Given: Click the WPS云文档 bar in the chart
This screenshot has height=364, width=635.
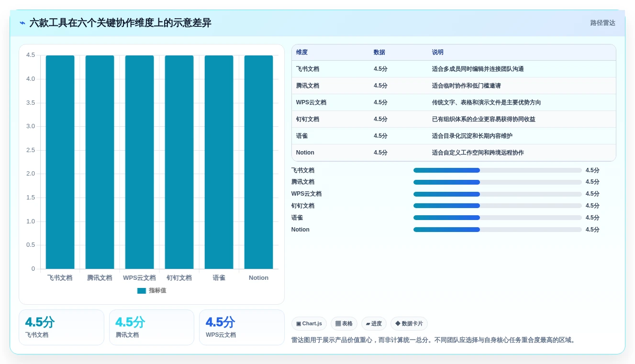Looking at the screenshot, I should pos(140,162).
